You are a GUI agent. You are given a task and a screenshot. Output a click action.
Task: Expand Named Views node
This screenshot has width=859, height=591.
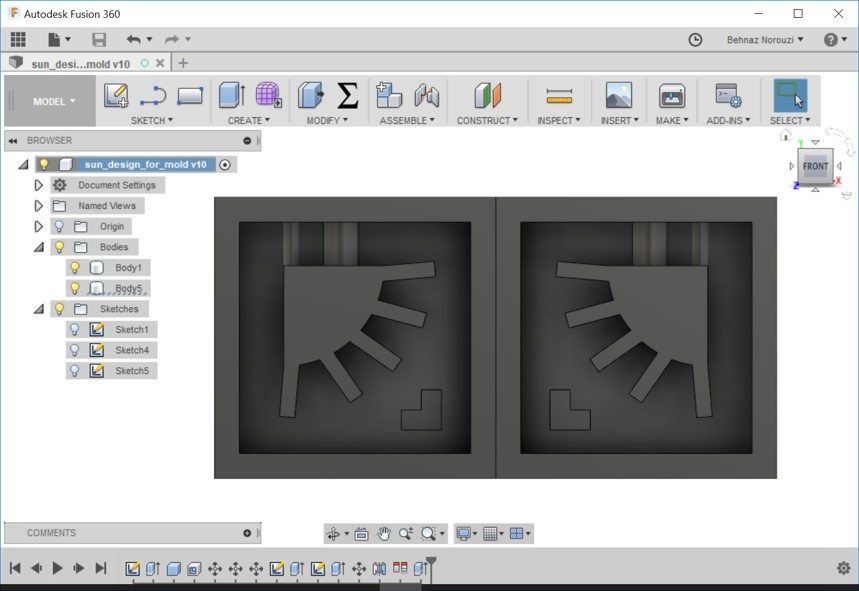click(38, 206)
